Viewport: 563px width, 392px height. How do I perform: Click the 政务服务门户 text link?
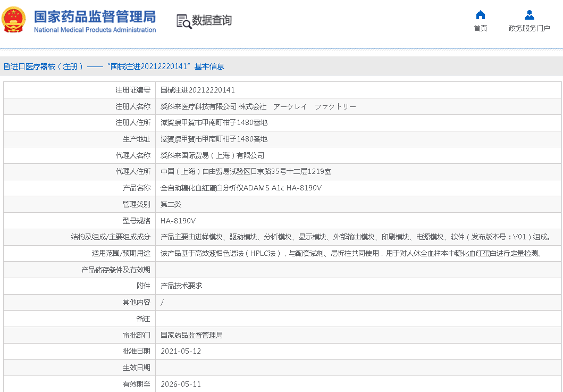click(530, 28)
